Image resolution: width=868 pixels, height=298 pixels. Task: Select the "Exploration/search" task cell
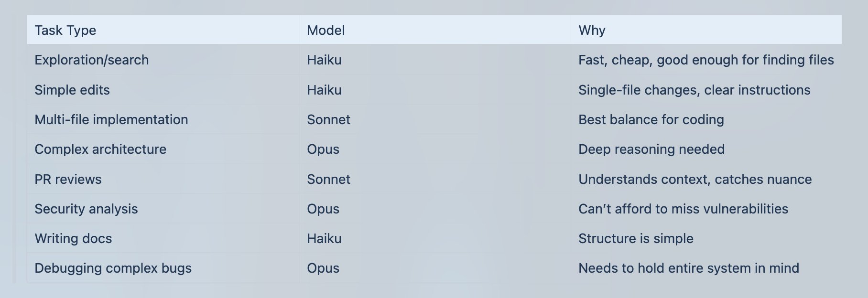(x=92, y=60)
